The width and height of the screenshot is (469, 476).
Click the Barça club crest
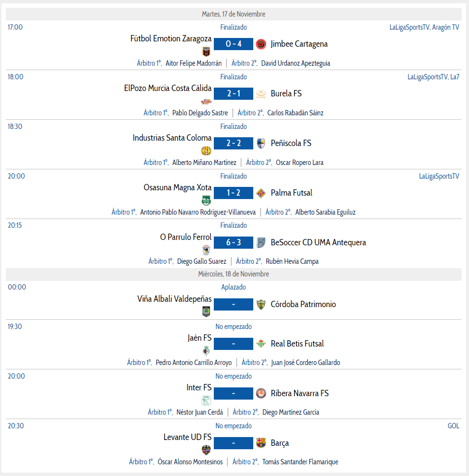click(261, 443)
